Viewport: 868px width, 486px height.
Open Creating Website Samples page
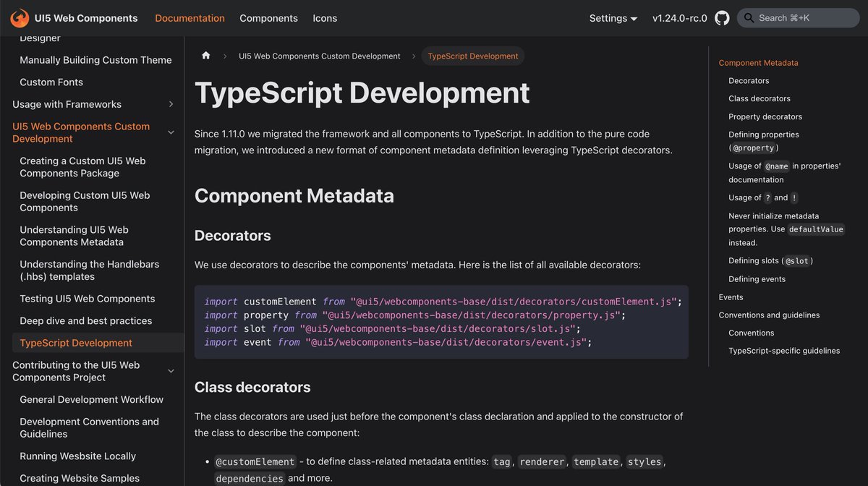[80, 478]
